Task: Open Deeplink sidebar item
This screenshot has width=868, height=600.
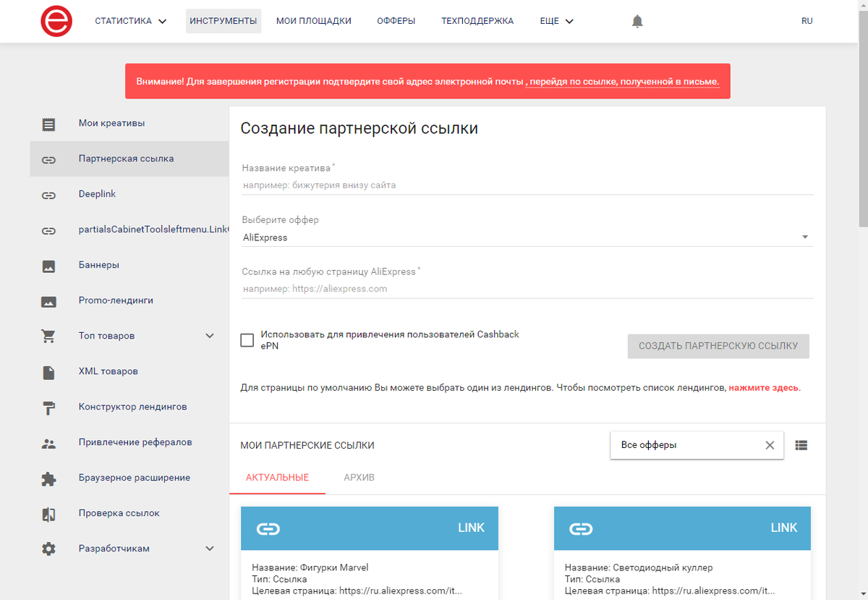Action: [129, 195]
